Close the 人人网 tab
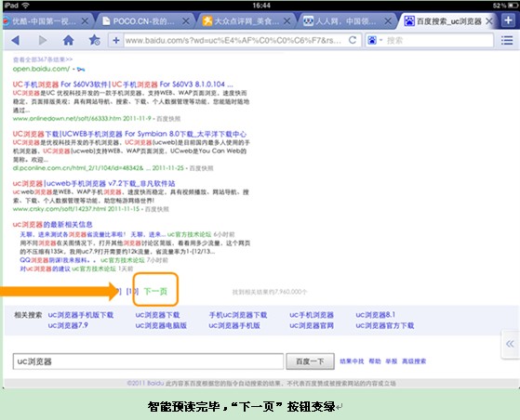520x420 pixels. [x=388, y=21]
